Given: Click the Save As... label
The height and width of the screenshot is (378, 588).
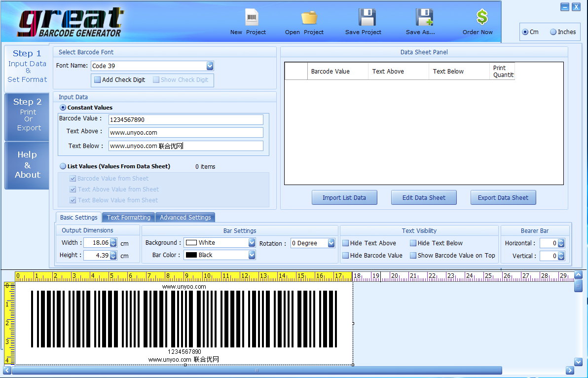Looking at the screenshot, I should tap(420, 32).
